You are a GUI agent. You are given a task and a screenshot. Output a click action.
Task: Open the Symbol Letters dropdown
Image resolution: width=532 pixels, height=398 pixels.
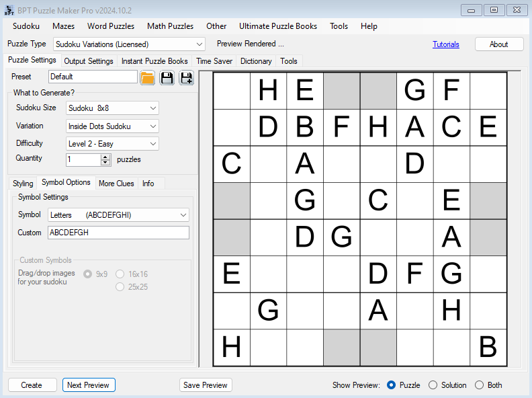183,215
